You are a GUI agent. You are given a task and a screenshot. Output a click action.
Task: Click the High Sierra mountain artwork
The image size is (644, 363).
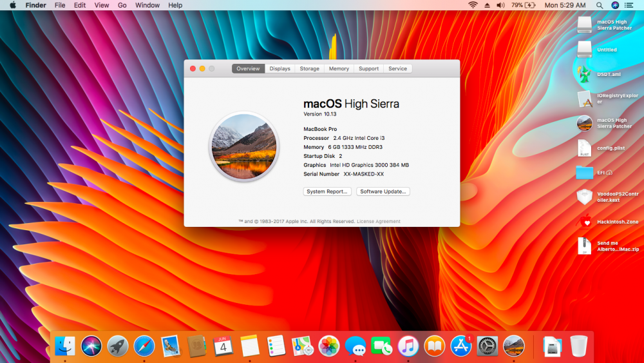point(244,146)
